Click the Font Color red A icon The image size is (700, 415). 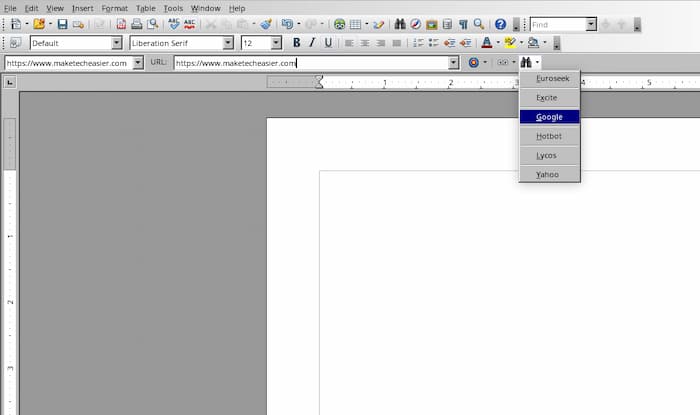coord(485,43)
